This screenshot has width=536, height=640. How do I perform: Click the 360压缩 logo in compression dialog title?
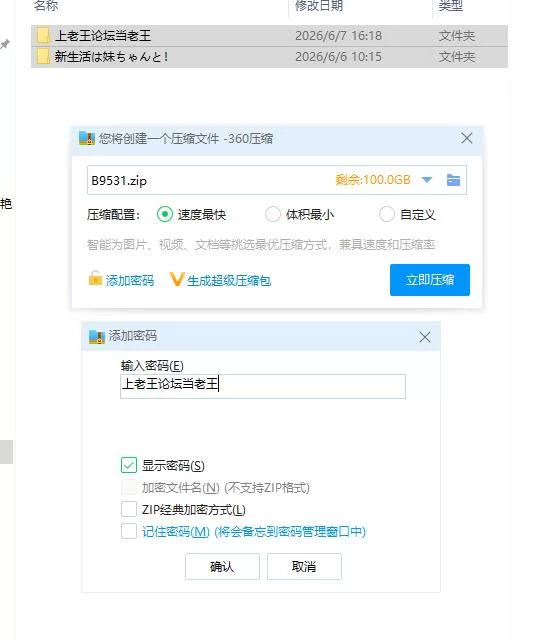point(87,138)
